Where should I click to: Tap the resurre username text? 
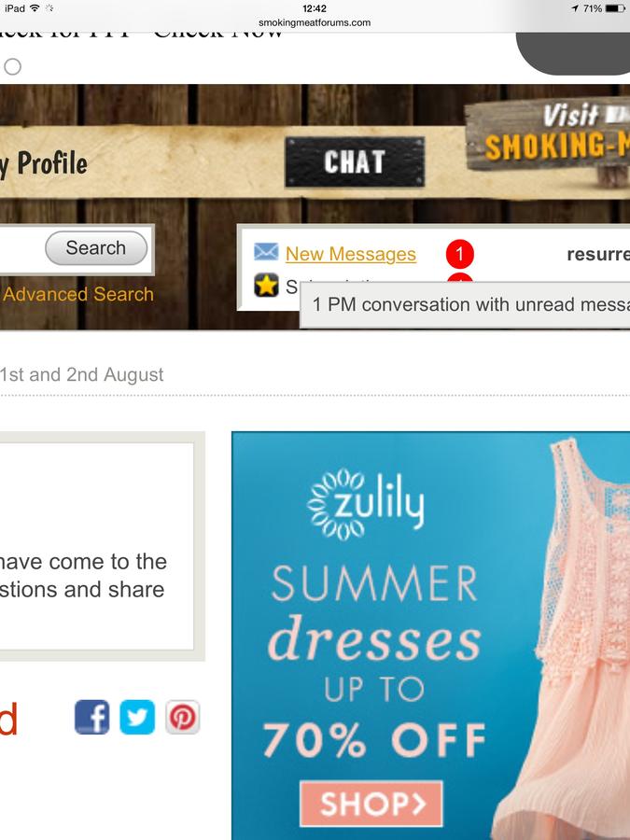click(598, 254)
